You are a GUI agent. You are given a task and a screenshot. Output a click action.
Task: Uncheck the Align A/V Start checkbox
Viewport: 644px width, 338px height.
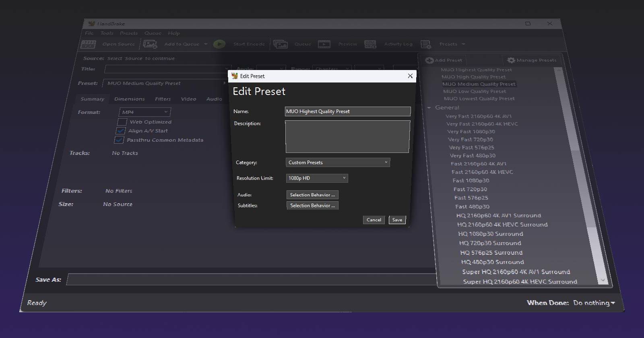point(120,131)
